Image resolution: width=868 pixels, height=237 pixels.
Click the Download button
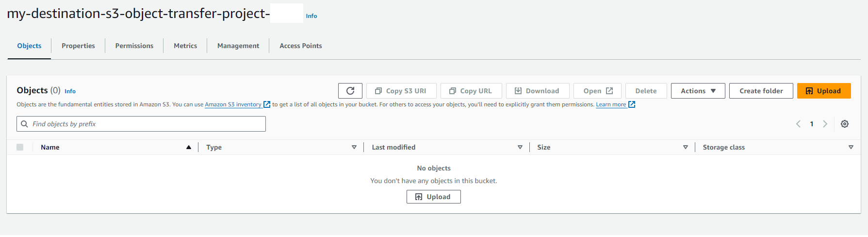tap(538, 91)
